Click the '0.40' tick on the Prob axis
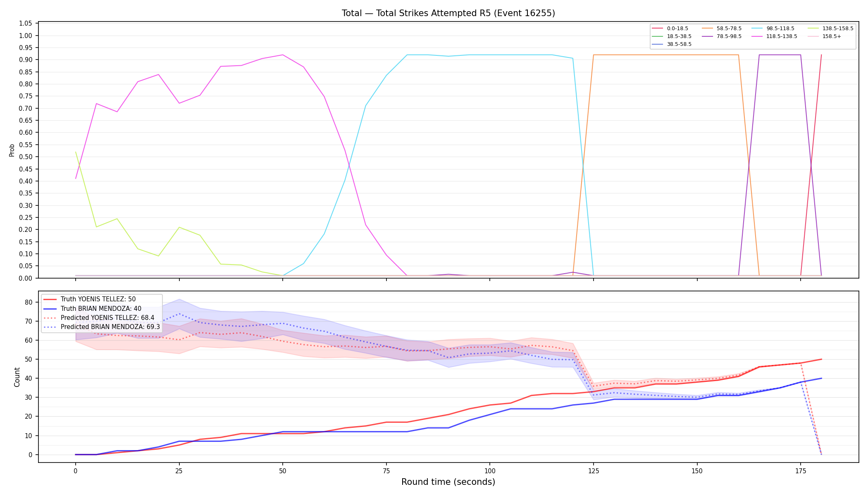This screenshot has height=496, width=868. [x=26, y=181]
